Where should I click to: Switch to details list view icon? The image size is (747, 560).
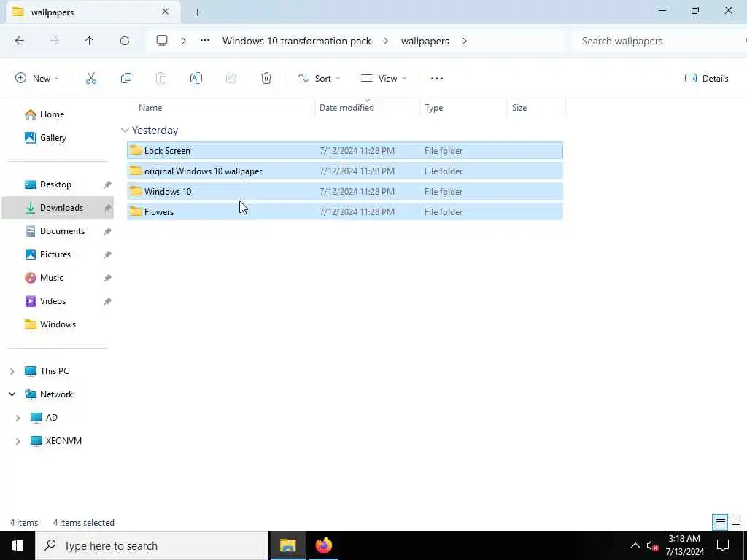click(x=720, y=522)
